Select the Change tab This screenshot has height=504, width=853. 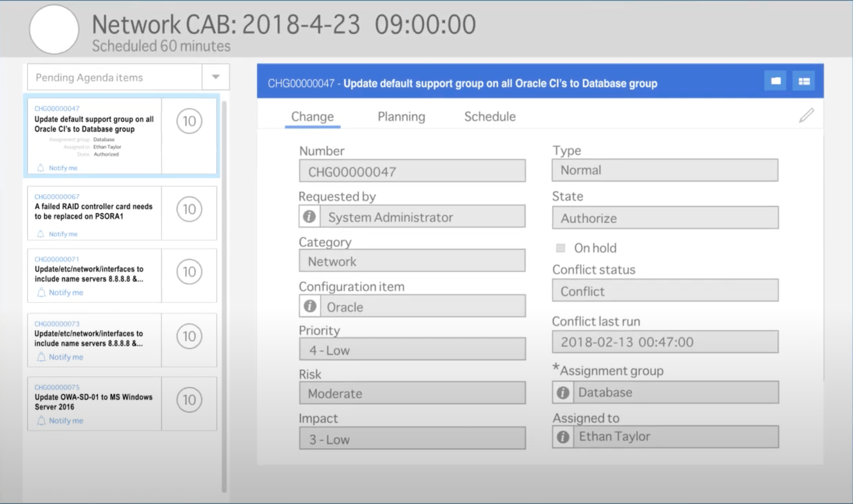(312, 117)
